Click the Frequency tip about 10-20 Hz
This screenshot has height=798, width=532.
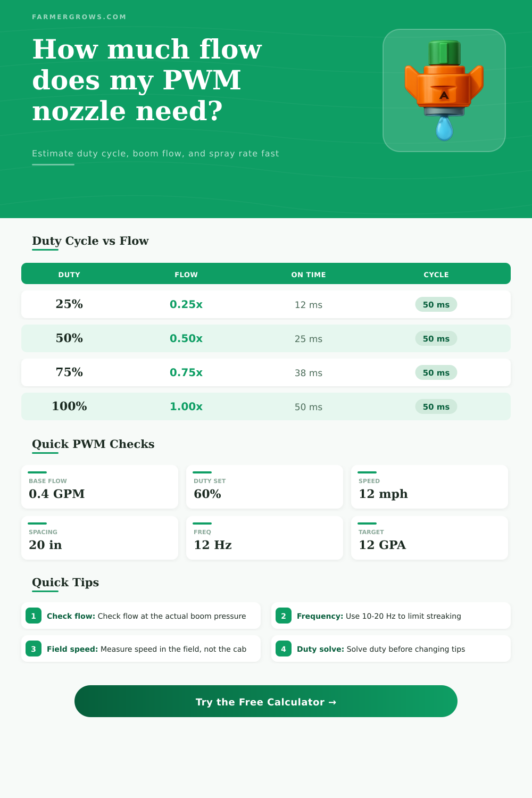point(379,616)
